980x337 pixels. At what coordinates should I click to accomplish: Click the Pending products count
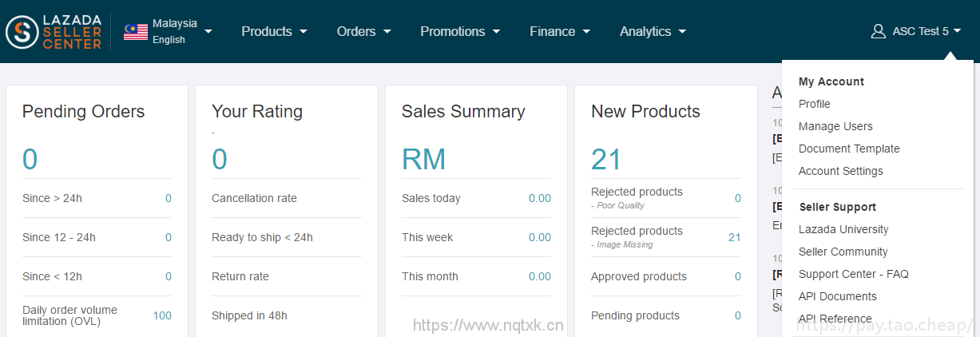click(738, 315)
